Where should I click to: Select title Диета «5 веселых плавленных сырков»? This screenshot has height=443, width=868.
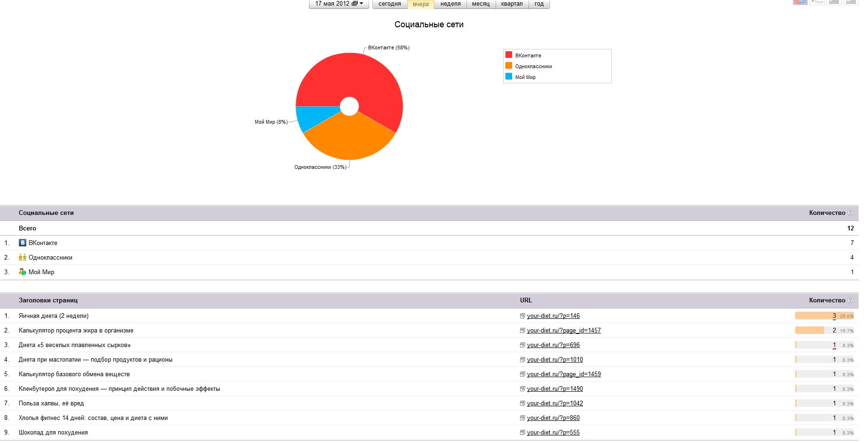[75, 345]
